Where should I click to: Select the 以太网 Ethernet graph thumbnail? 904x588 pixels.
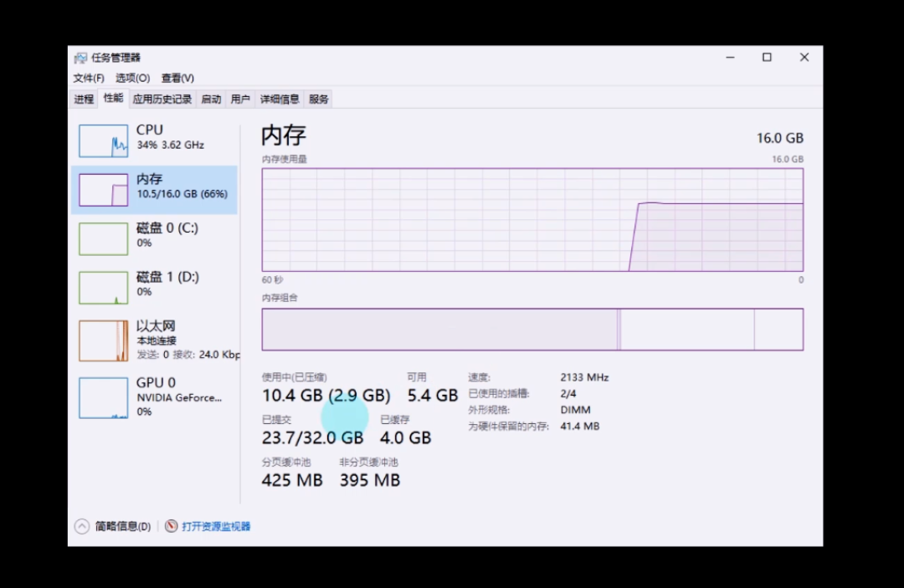(x=104, y=341)
